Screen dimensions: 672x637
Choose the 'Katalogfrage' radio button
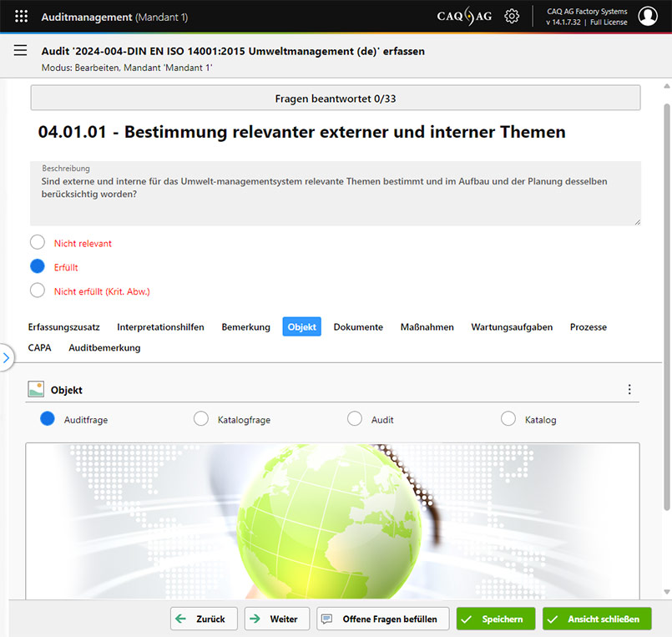[201, 419]
